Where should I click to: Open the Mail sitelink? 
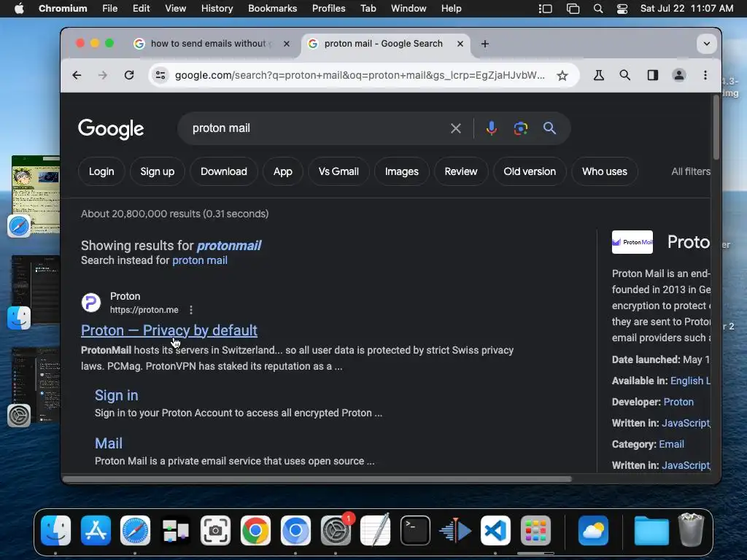coord(109,443)
